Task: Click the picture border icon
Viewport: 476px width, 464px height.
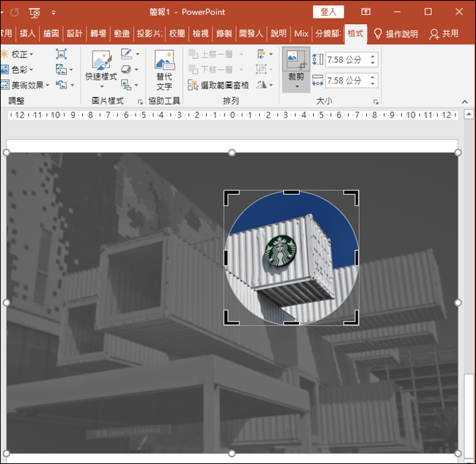Action: [126, 54]
